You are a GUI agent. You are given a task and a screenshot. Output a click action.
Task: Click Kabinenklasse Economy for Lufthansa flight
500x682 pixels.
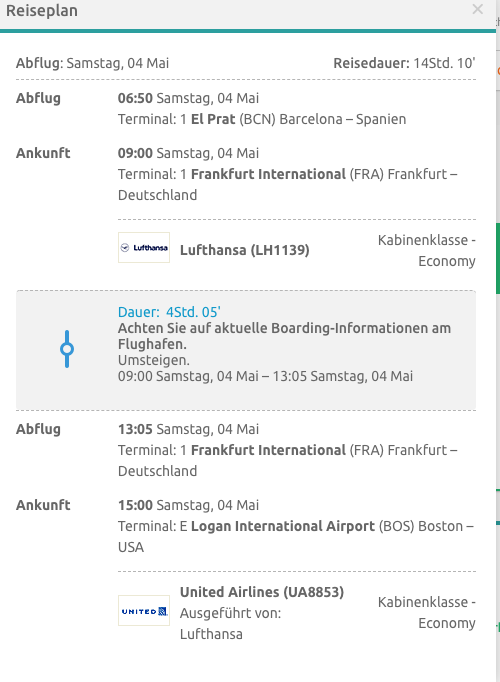point(427,251)
